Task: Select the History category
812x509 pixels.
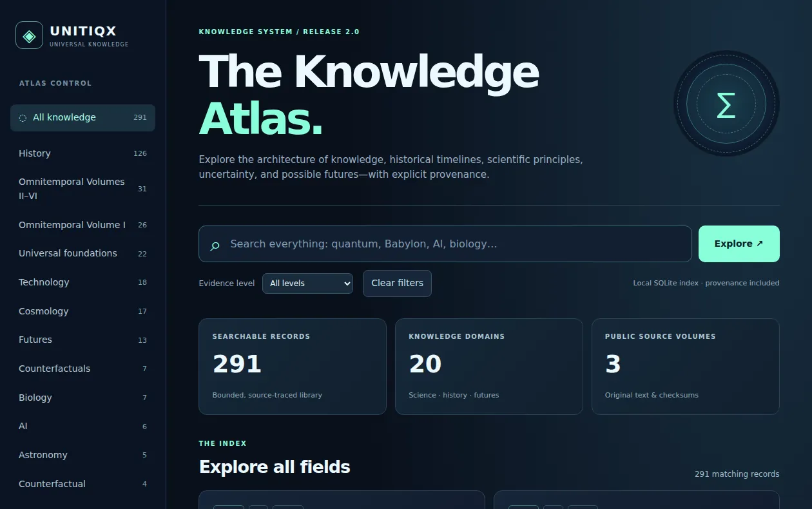Action: click(x=82, y=153)
